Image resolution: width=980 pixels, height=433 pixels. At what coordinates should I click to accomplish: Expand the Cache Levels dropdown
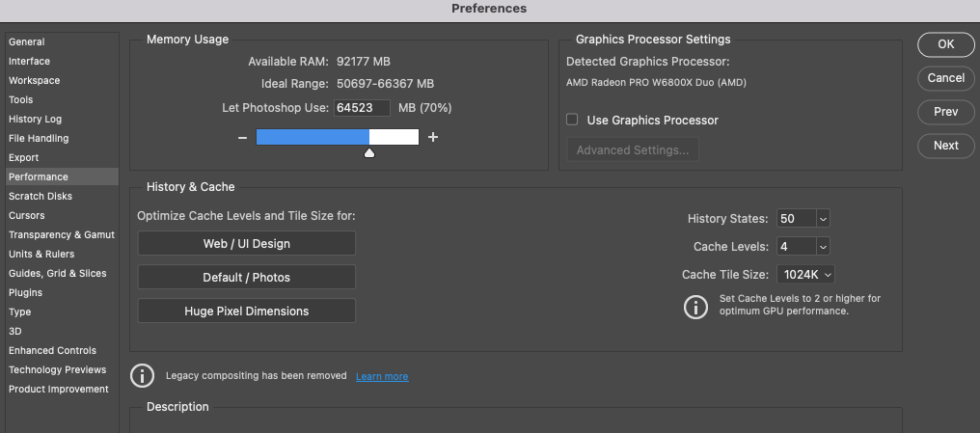click(x=823, y=247)
